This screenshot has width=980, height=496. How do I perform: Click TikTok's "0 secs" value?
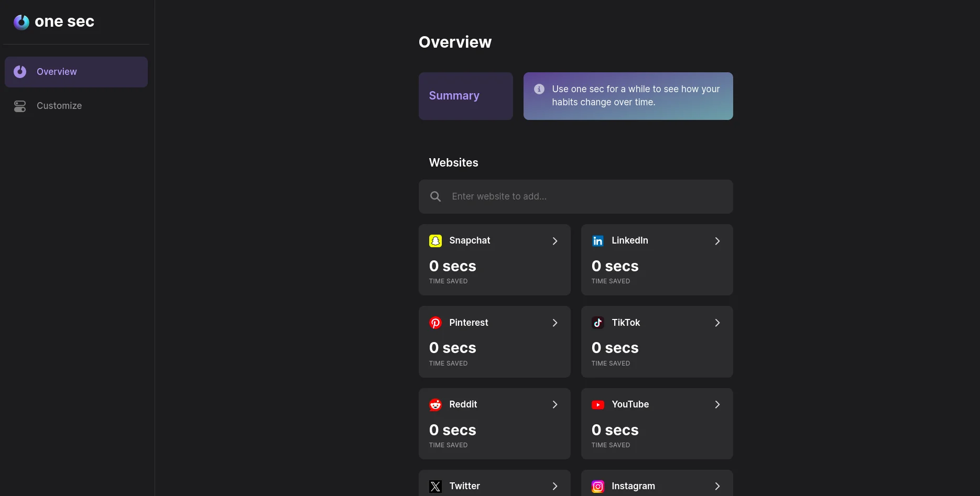[x=615, y=348]
